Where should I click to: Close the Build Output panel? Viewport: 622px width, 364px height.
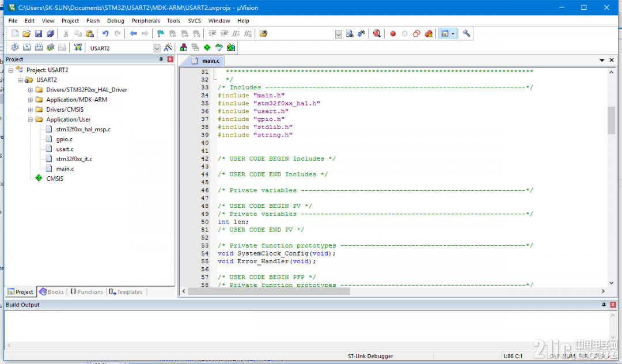[613, 305]
